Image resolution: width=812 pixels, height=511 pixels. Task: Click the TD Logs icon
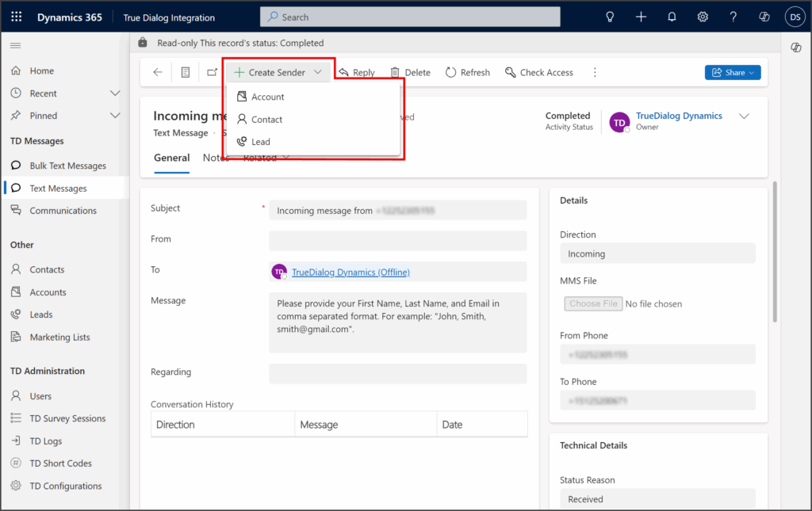[16, 440]
